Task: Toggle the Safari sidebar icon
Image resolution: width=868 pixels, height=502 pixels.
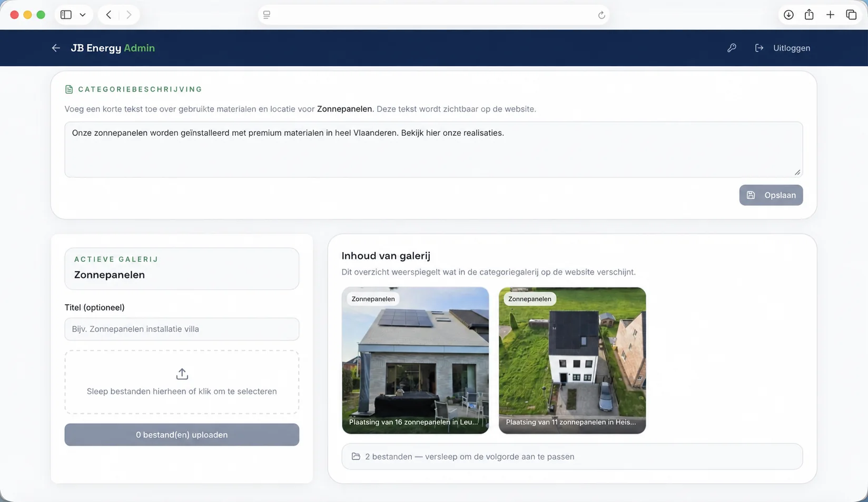Action: pos(66,15)
